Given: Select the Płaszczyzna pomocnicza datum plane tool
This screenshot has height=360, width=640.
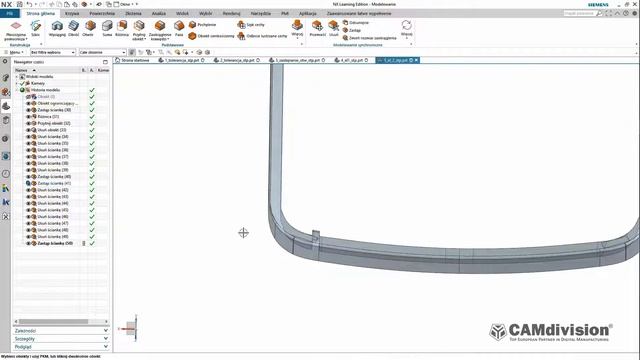Looking at the screenshot, I should [x=16, y=30].
